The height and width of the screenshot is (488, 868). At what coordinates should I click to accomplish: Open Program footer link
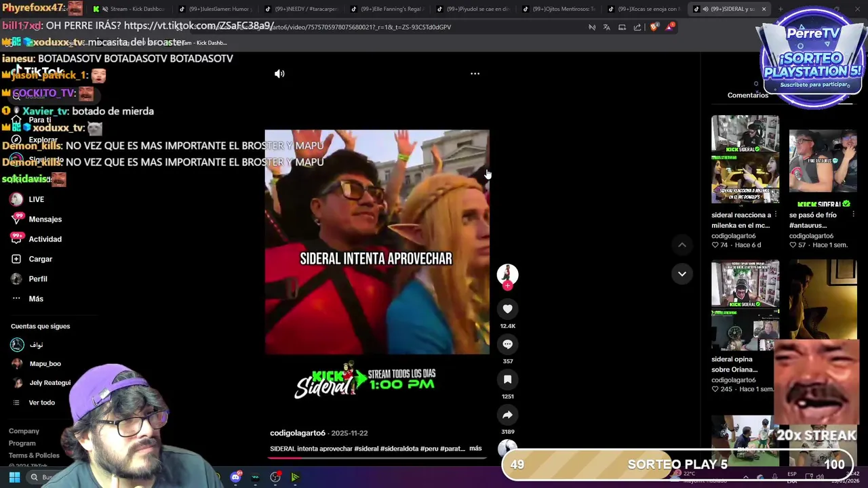pos(22,443)
